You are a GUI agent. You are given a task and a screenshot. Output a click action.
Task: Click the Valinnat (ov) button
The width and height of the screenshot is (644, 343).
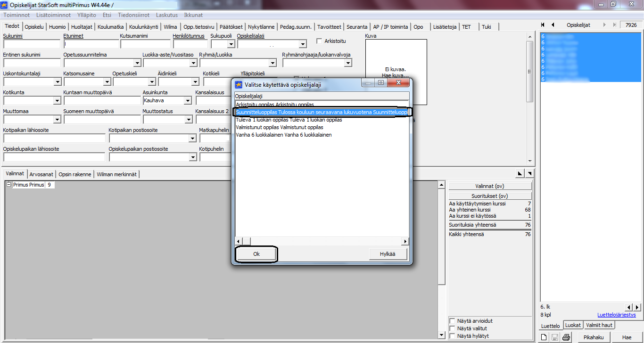point(490,186)
